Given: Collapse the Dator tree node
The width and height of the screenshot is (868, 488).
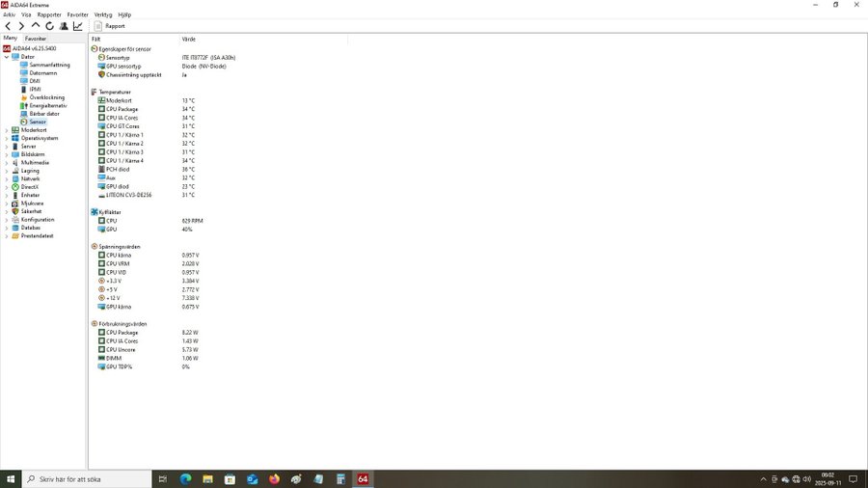Looking at the screenshot, I should click(x=7, y=57).
